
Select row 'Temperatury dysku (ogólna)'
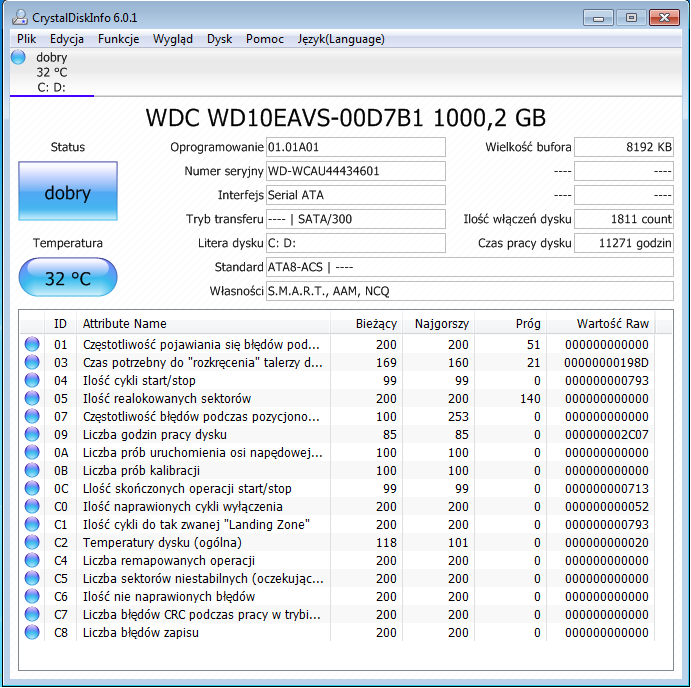[x=337, y=542]
